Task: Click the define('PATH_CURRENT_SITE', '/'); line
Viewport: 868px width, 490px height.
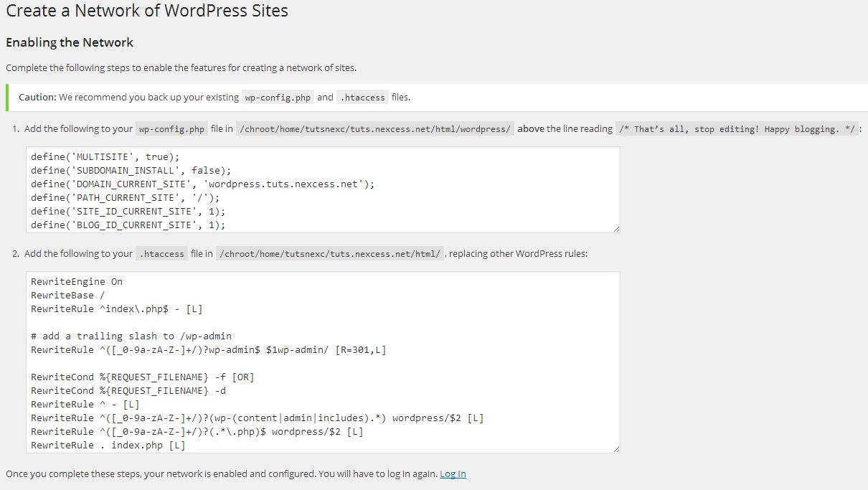Action: (x=126, y=197)
